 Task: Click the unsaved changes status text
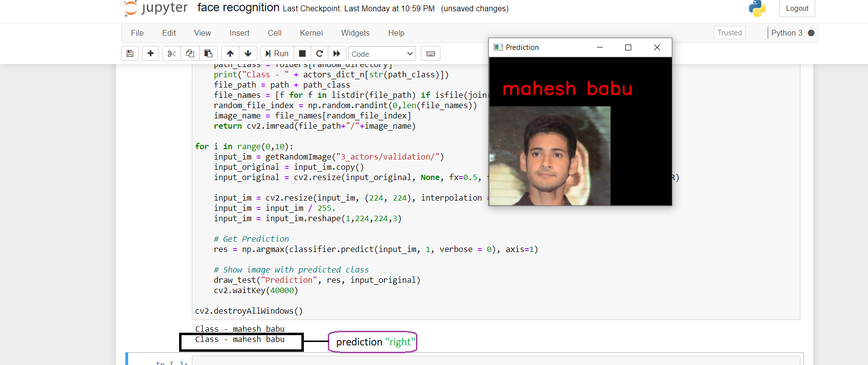pos(475,8)
